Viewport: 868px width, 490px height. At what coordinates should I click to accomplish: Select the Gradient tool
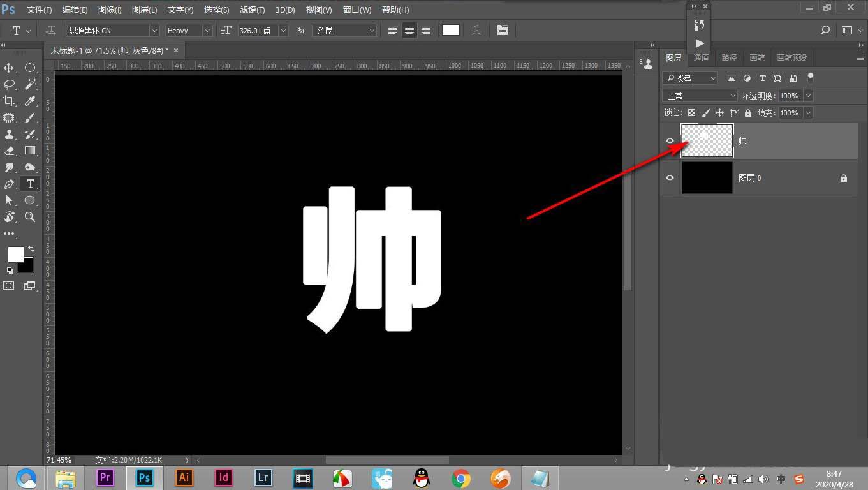click(30, 151)
